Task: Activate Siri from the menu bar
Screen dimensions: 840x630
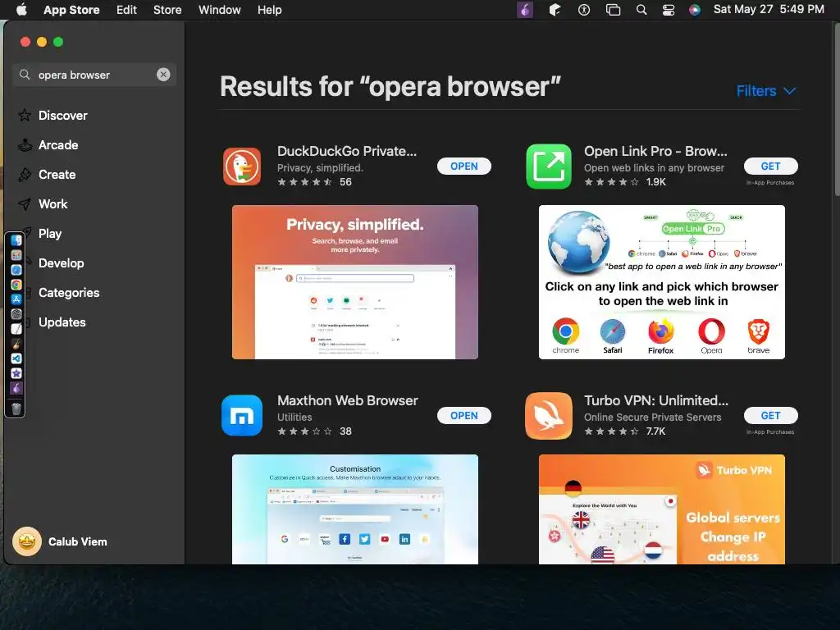Action: [694, 10]
